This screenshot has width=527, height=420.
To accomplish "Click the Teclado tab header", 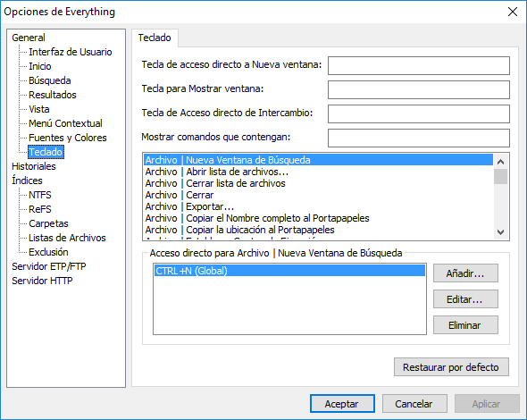I will pyautogui.click(x=155, y=38).
